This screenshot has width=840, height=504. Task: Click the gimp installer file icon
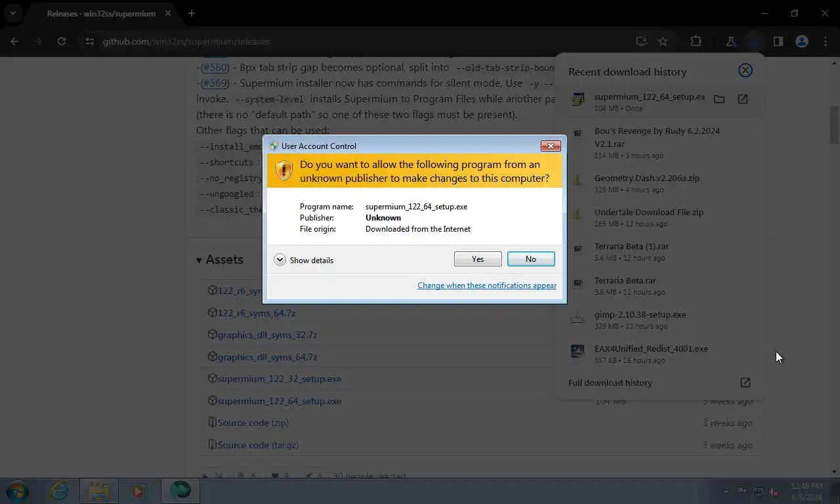click(x=577, y=317)
